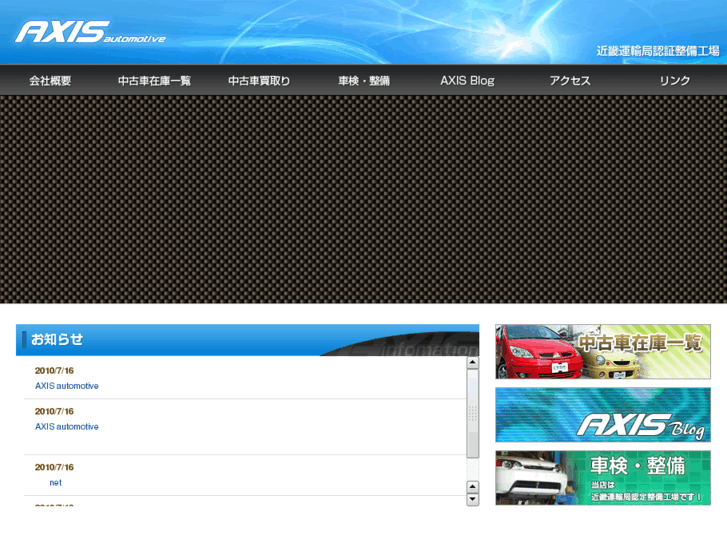Click the news list scroll-up arrow at top
This screenshot has width=727, height=545.
click(x=472, y=362)
